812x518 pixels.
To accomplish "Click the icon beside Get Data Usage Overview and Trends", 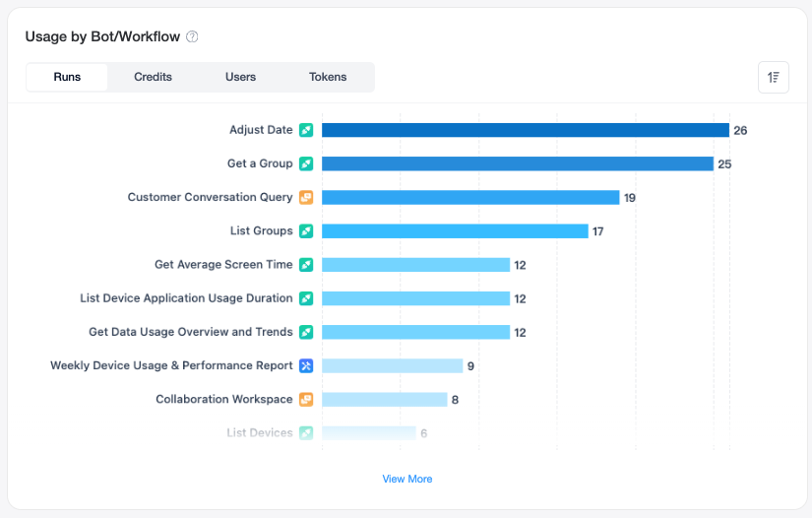I will pyautogui.click(x=306, y=332).
